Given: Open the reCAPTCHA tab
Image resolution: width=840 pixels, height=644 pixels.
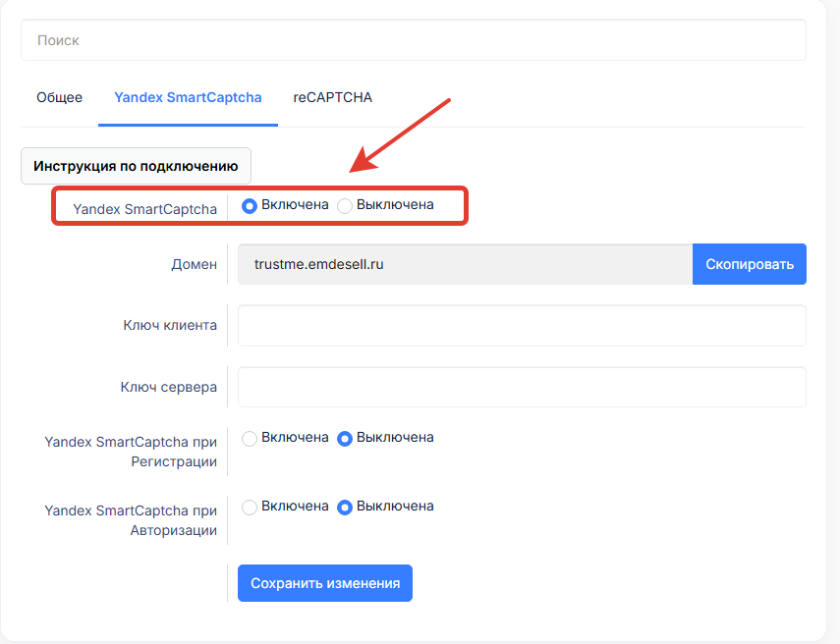Looking at the screenshot, I should click(332, 98).
